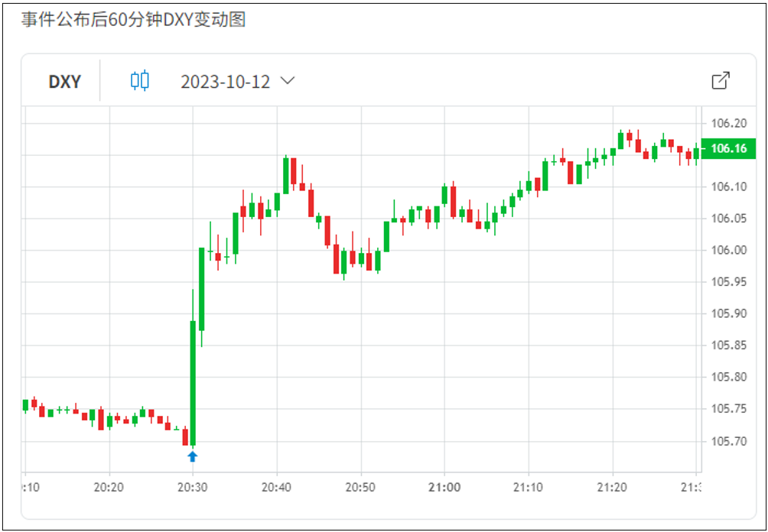
Task: Select the 20:40 time axis label
Action: [276, 487]
